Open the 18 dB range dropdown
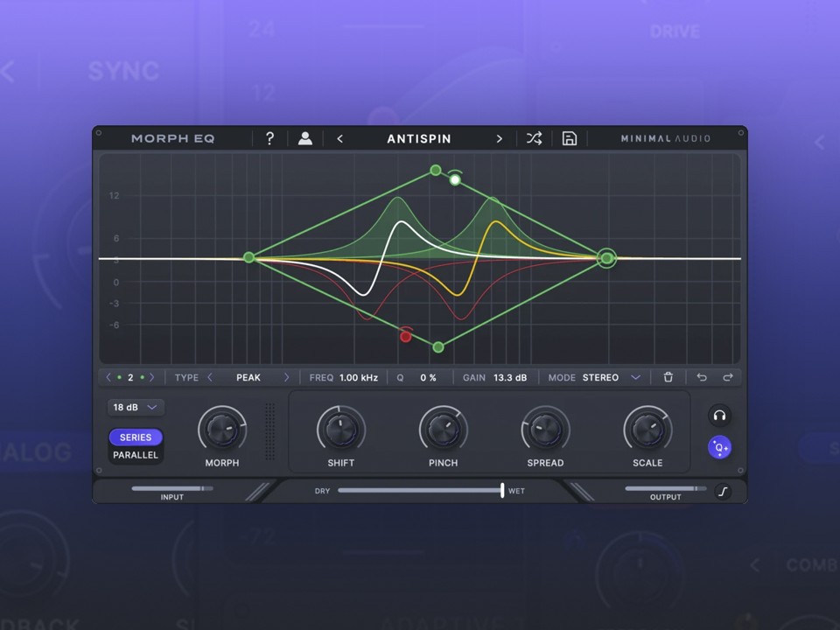This screenshot has width=840, height=630. click(136, 407)
